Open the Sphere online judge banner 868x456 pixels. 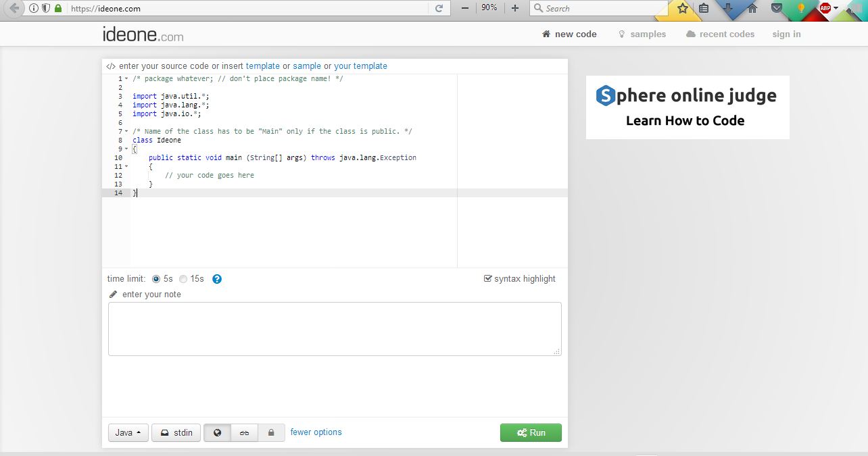[688, 107]
